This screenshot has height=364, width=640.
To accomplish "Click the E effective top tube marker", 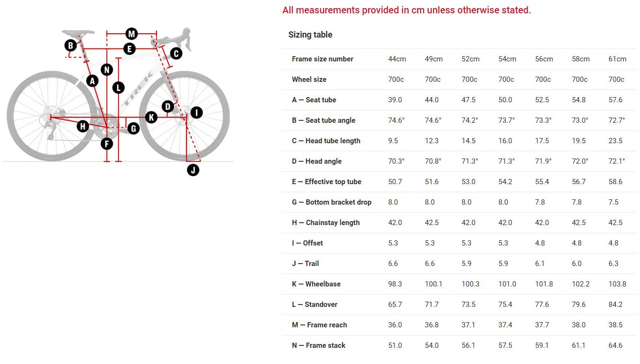I will (x=129, y=49).
